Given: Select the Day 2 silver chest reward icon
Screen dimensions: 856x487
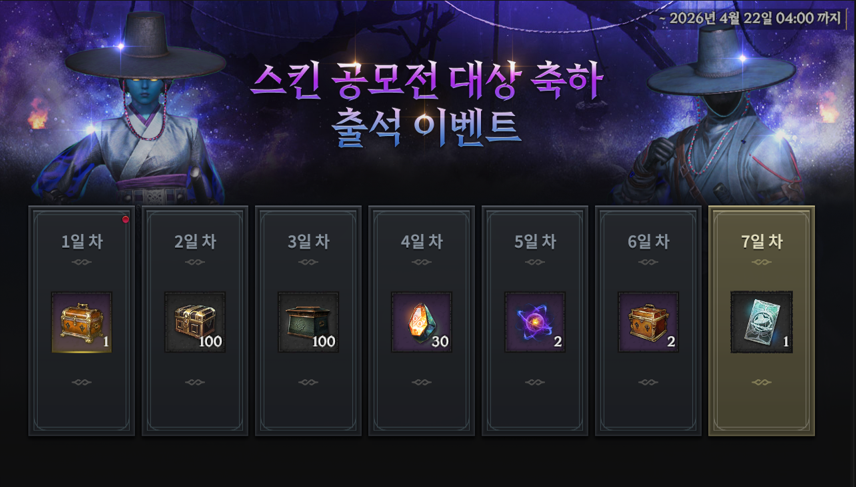Looking at the screenshot, I should click(195, 322).
